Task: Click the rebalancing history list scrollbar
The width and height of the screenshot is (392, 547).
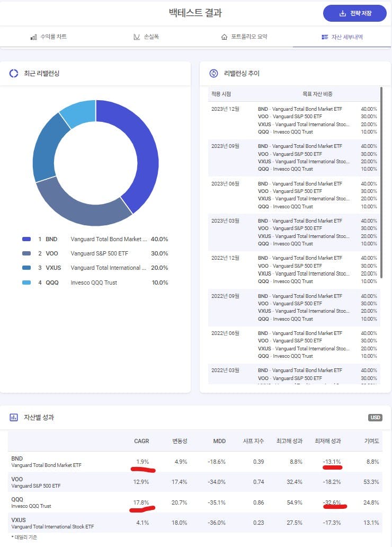Action: 381,182
